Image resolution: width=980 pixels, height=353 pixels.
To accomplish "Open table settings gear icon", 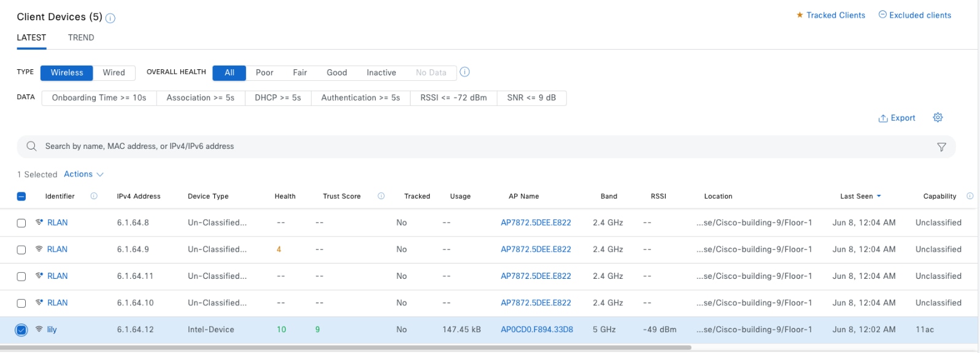I will click(938, 118).
